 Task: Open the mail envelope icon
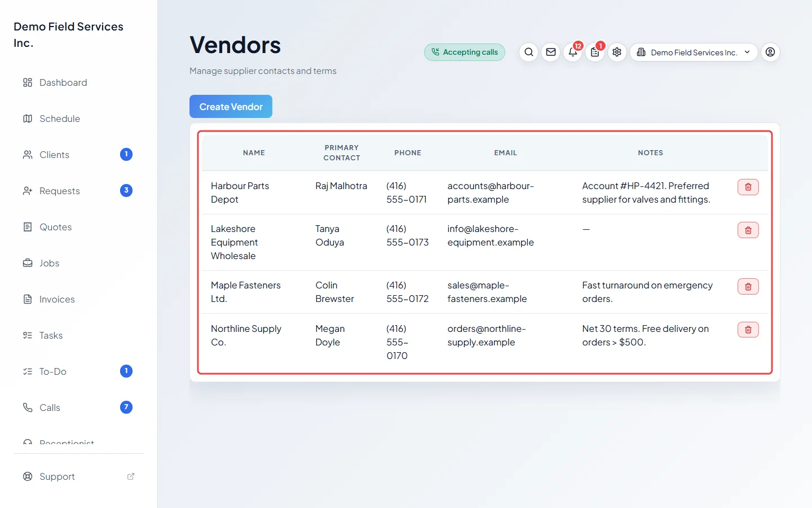click(551, 52)
